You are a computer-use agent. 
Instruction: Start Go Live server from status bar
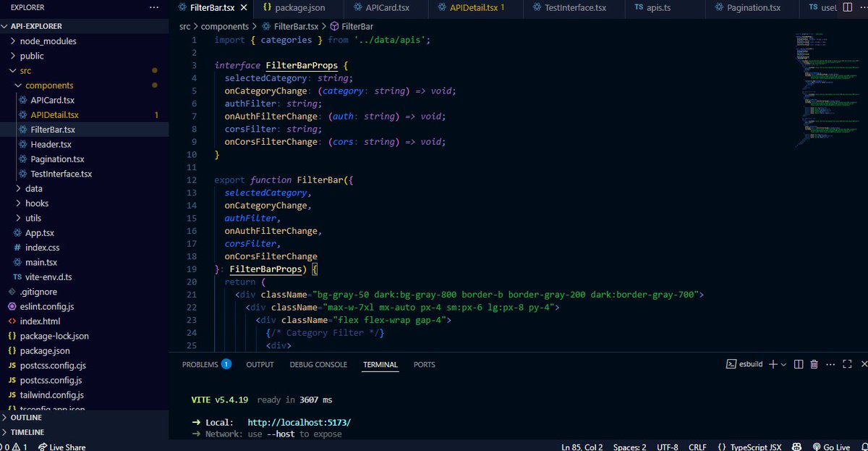point(831,447)
